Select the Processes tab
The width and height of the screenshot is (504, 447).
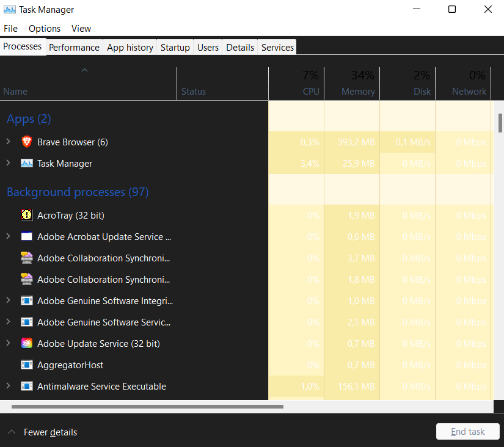tap(23, 46)
